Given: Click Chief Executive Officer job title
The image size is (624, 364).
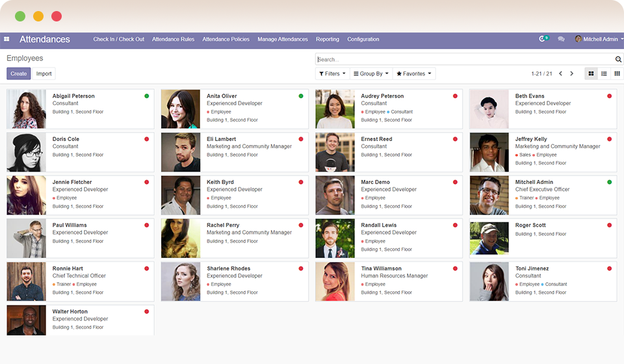Looking at the screenshot, I should click(542, 189).
